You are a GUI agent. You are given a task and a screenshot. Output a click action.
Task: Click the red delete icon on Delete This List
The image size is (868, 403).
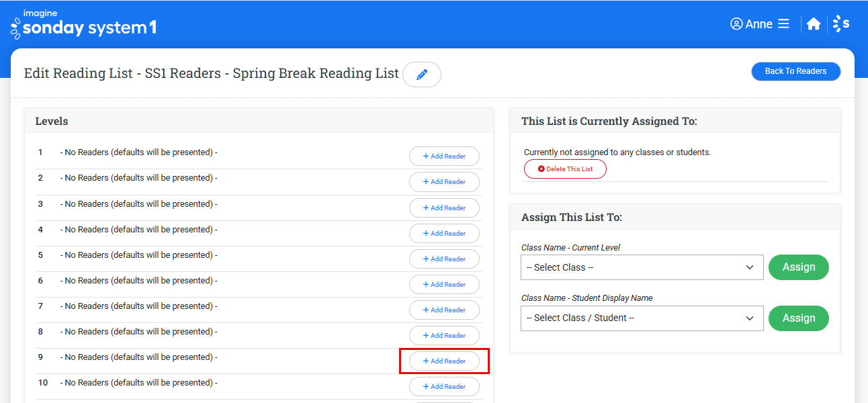pyautogui.click(x=541, y=169)
